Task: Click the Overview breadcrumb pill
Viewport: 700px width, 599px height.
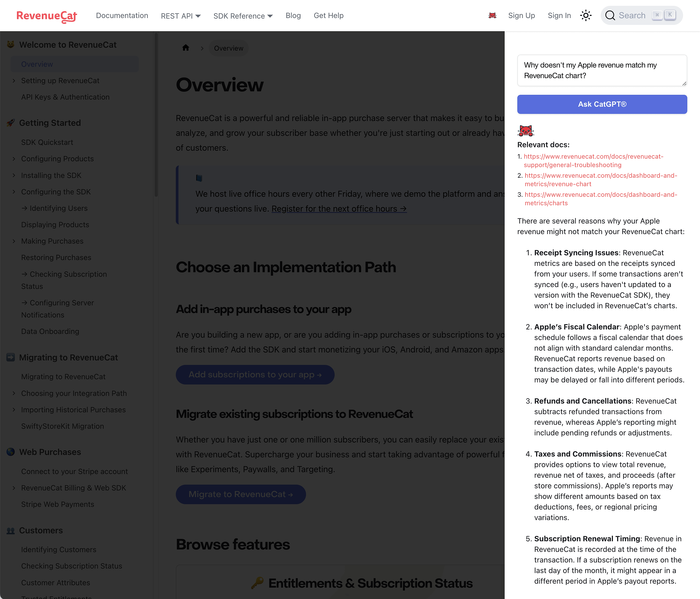Action: tap(229, 48)
